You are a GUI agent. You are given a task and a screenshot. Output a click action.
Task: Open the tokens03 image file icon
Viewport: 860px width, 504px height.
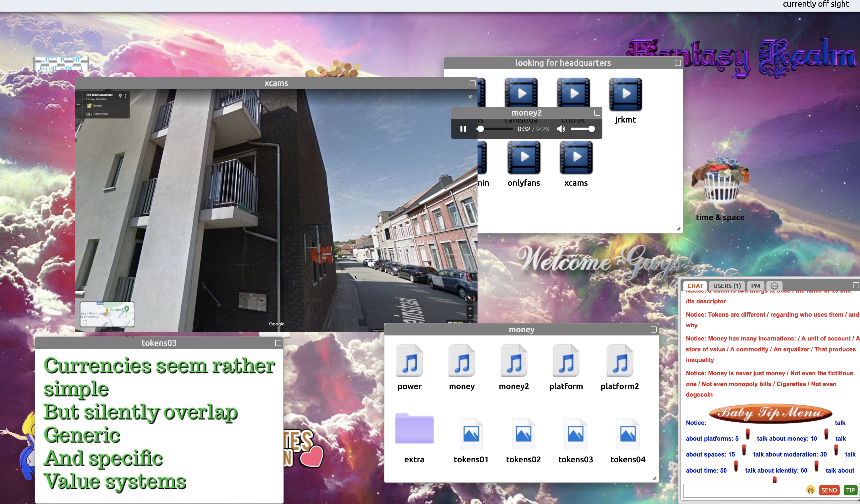pyautogui.click(x=575, y=434)
